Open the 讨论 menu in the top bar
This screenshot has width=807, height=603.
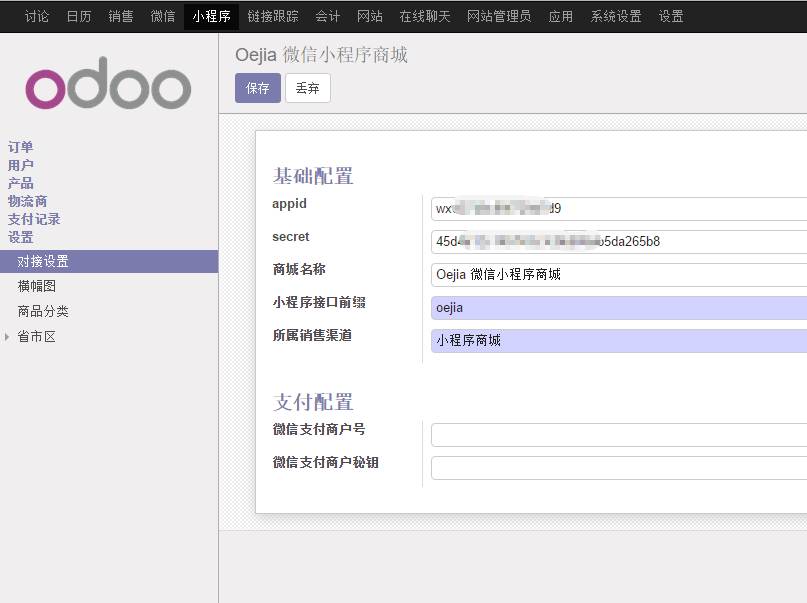pyautogui.click(x=36, y=16)
